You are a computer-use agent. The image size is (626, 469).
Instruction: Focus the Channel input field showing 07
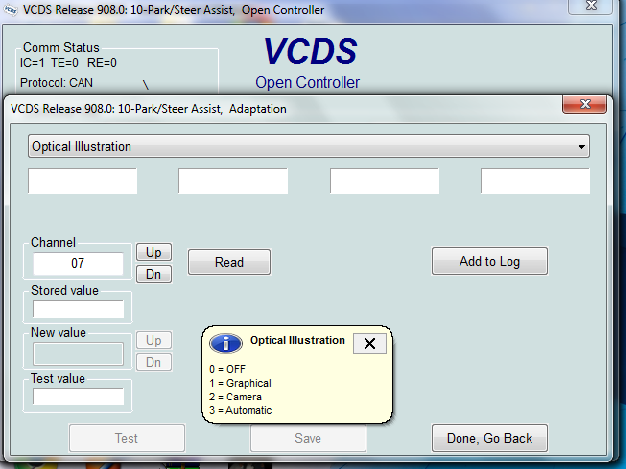[x=78, y=264]
